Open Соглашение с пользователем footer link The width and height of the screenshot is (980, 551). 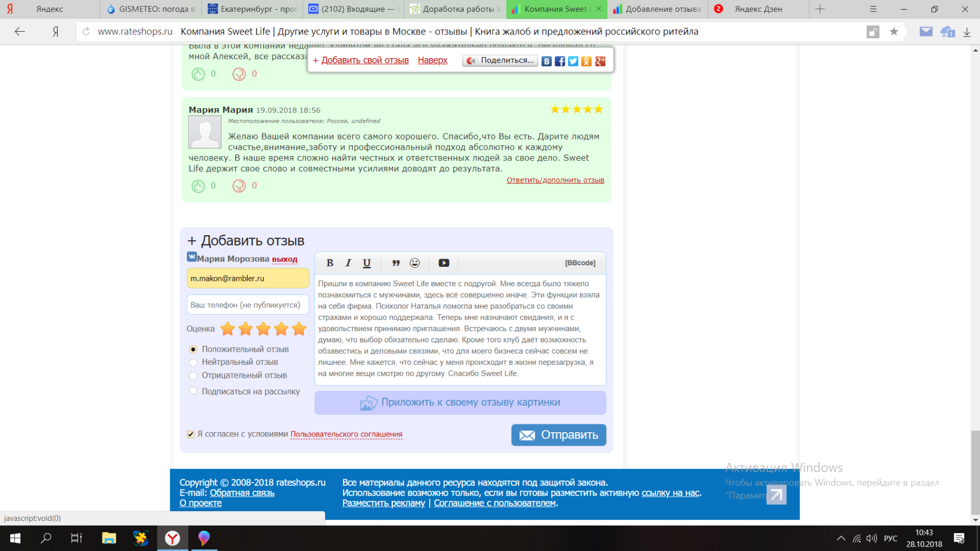(494, 503)
